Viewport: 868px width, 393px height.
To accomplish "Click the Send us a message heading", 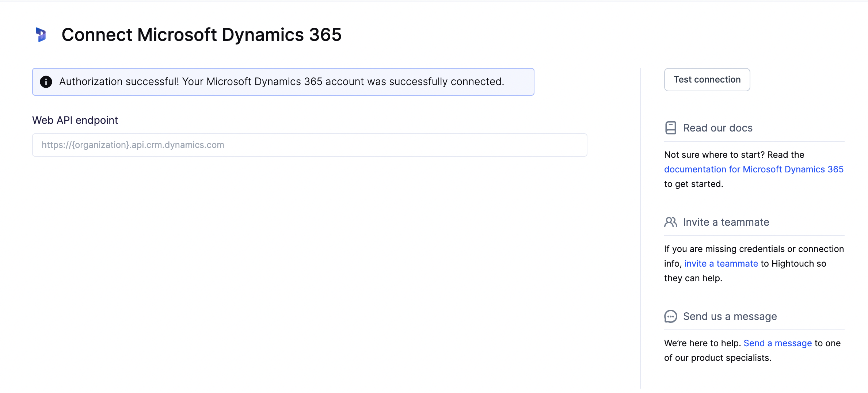I will [730, 316].
